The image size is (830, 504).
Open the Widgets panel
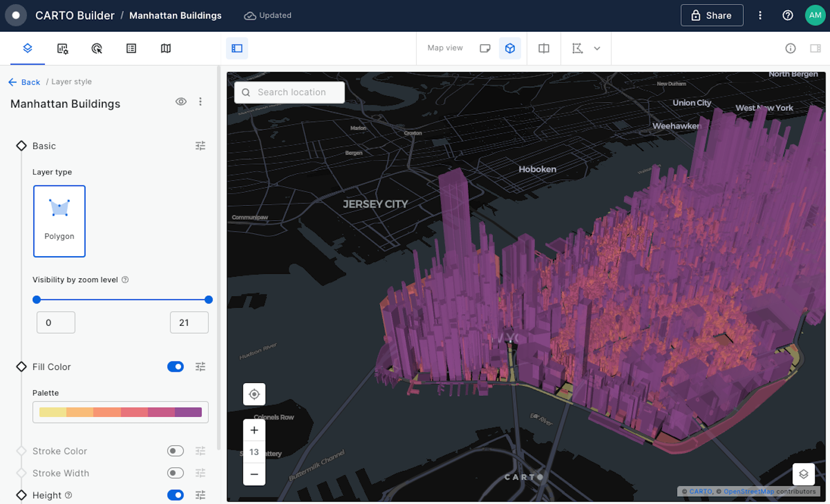(62, 48)
